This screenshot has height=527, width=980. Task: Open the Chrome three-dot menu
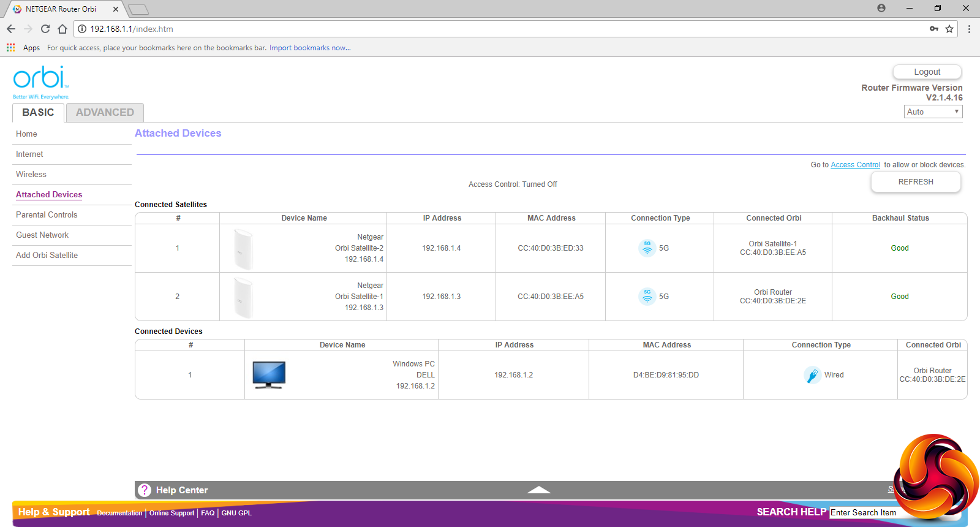(x=969, y=29)
